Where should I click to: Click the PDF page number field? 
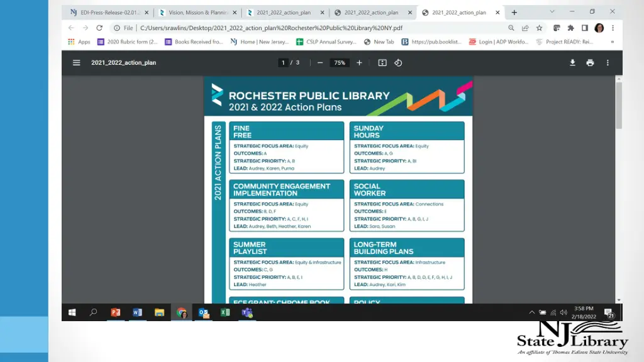tap(283, 63)
